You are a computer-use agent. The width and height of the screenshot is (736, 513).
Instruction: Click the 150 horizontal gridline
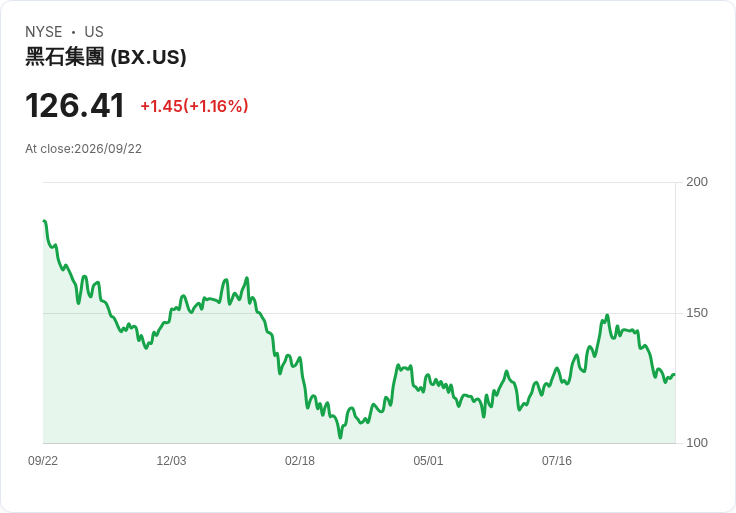(359, 313)
